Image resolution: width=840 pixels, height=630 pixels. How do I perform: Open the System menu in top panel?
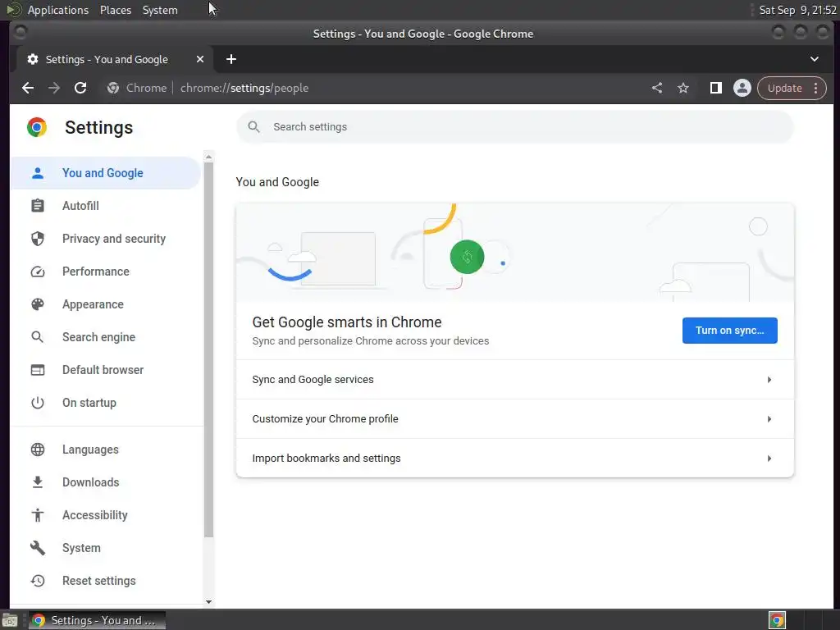(160, 10)
